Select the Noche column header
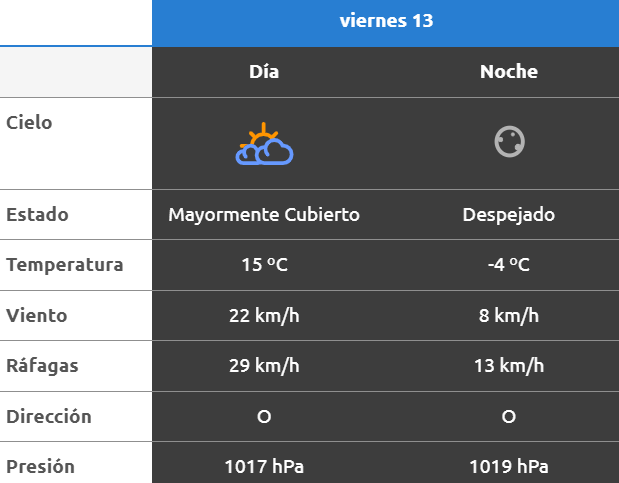The image size is (619, 483). coord(509,72)
